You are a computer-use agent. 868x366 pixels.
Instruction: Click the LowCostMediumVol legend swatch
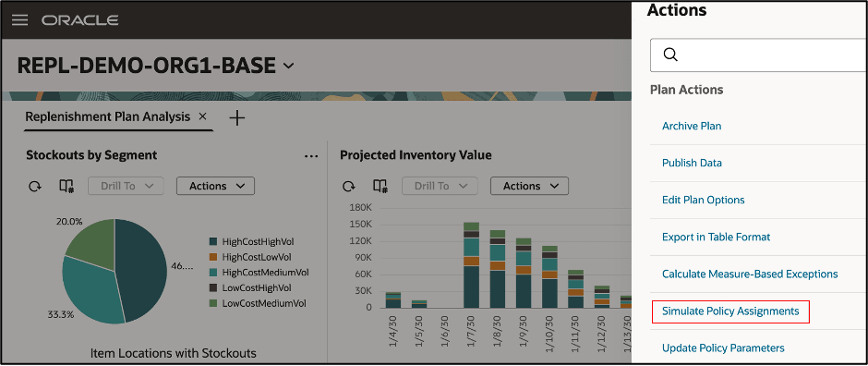tap(212, 303)
